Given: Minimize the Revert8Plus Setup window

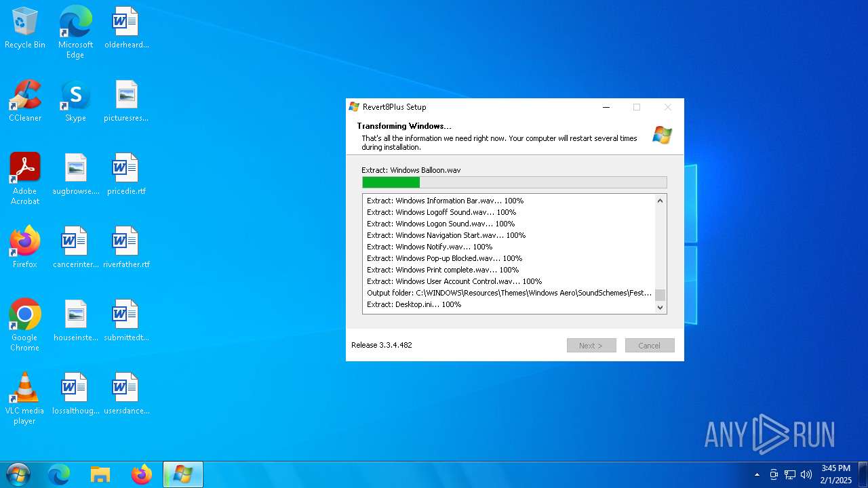Looking at the screenshot, I should 606,106.
